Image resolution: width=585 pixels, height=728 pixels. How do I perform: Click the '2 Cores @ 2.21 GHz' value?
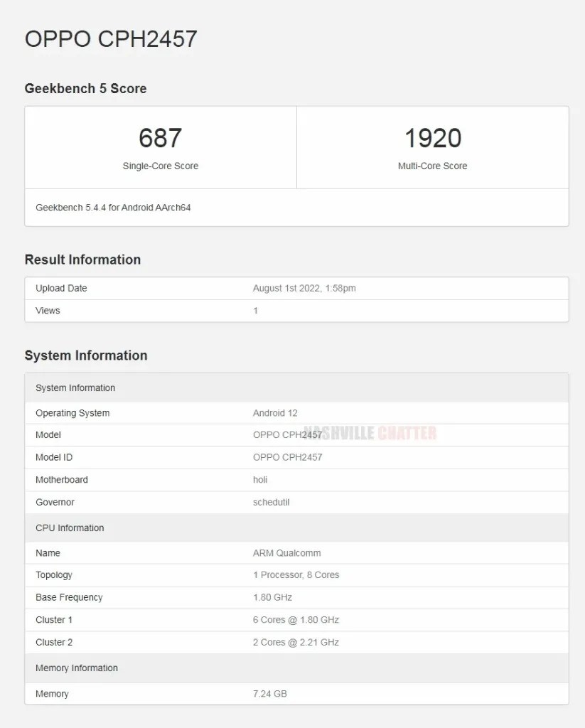(296, 642)
